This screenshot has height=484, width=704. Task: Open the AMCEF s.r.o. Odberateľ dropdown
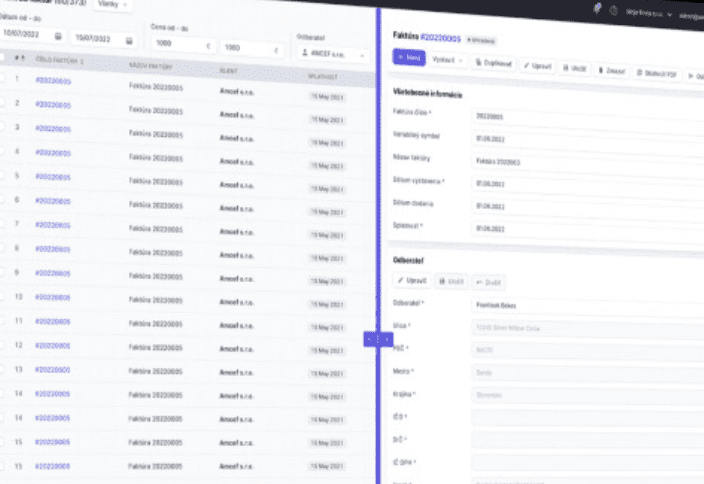[333, 54]
